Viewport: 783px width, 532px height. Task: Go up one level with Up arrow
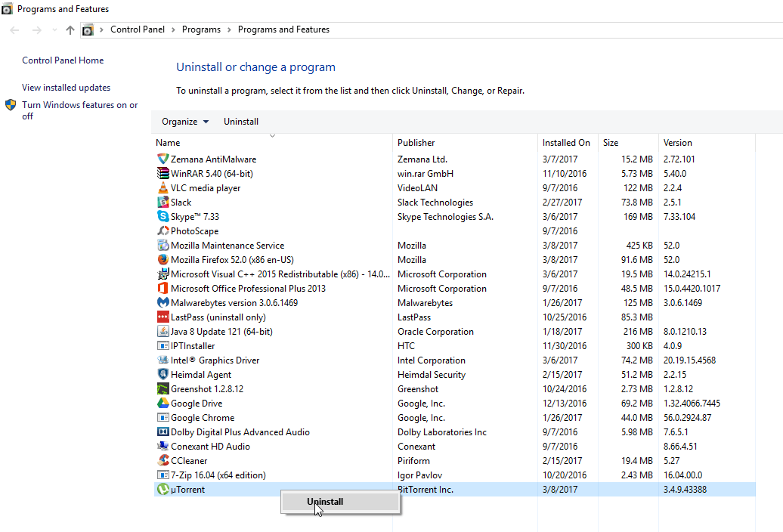click(x=70, y=30)
